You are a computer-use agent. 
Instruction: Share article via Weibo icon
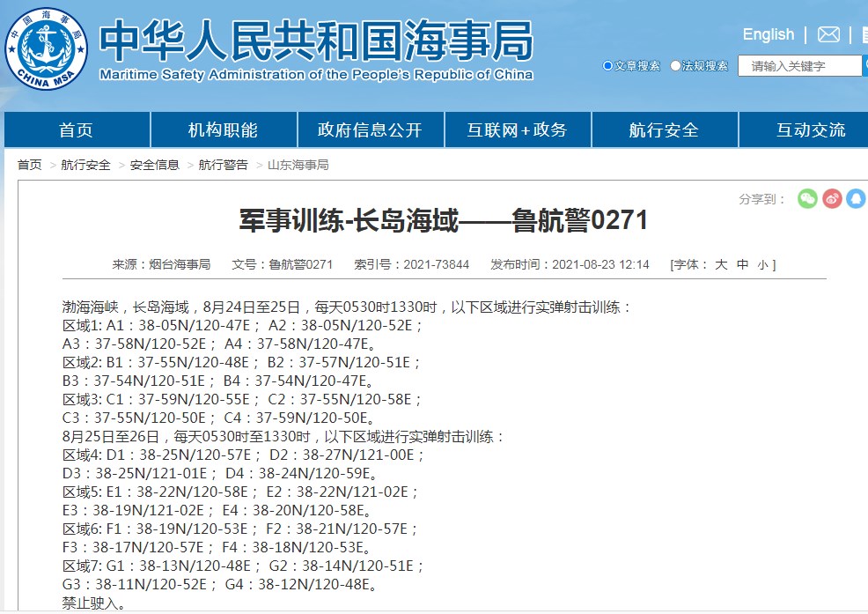coord(832,198)
